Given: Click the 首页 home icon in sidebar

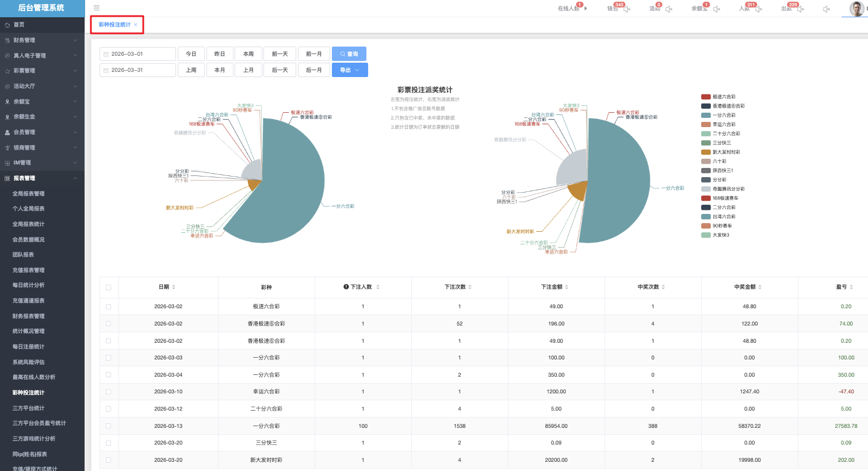Looking at the screenshot, I should 7,25.
